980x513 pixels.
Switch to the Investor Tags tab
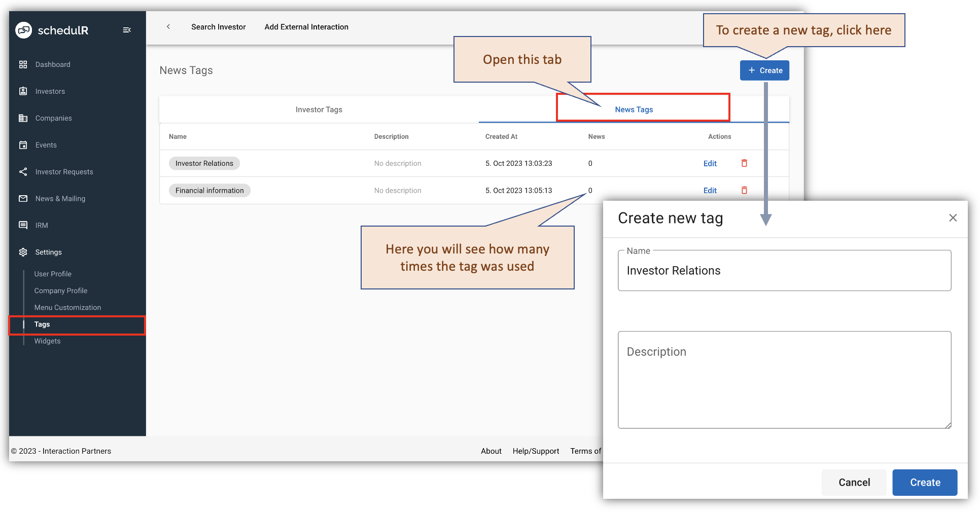[319, 109]
